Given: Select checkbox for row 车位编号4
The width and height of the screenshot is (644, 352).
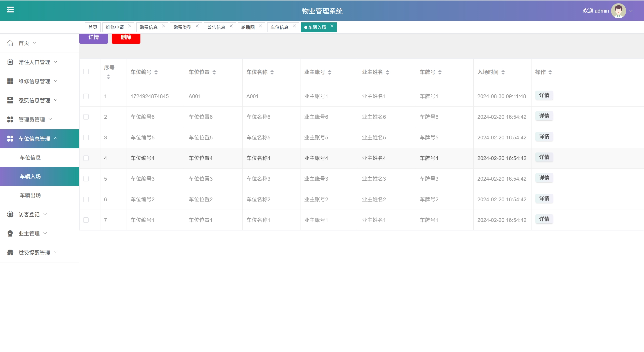Looking at the screenshot, I should coord(86,158).
